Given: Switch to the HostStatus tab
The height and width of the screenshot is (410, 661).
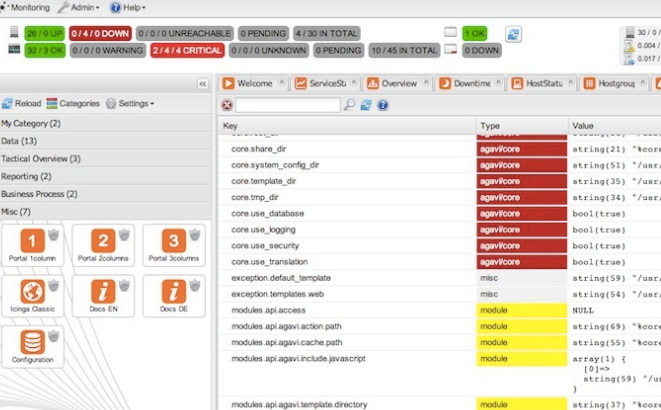Looking at the screenshot, I should (x=542, y=83).
